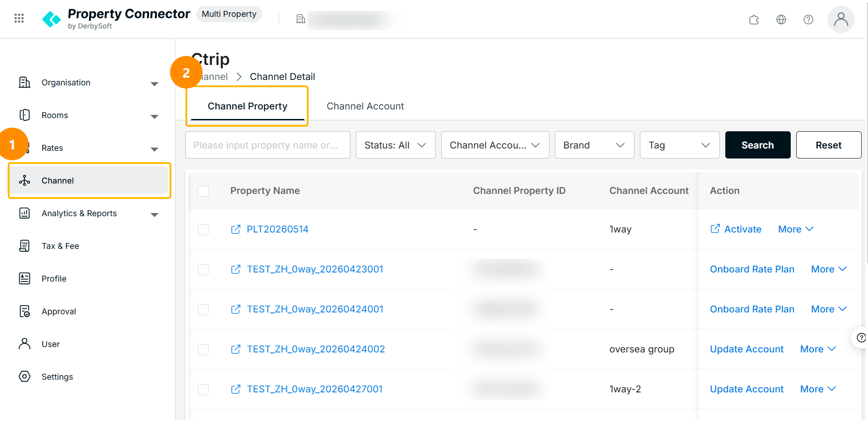This screenshot has width=868, height=421.
Task: Check the box for PLT20260514
Action: 203,230
